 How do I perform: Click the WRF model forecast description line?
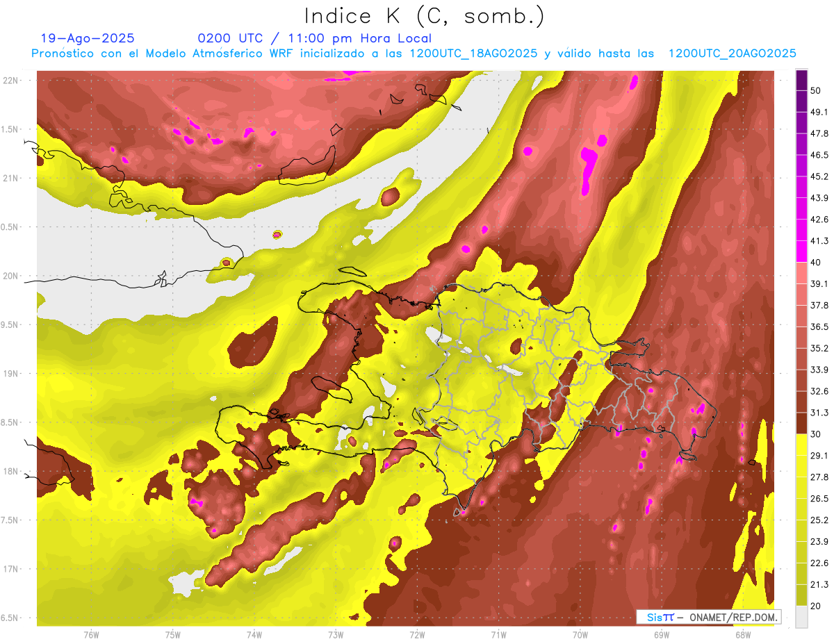click(x=414, y=53)
